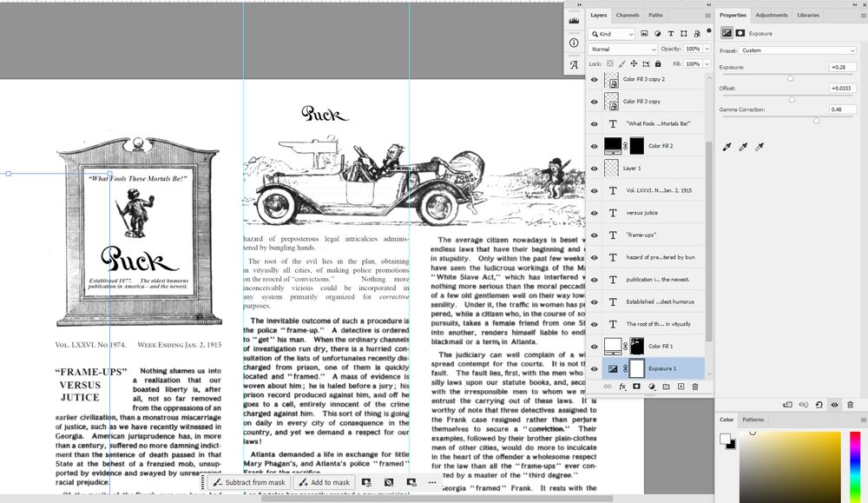868x503 pixels.
Task: Reset adjustment to defaults icon
Action: click(819, 405)
